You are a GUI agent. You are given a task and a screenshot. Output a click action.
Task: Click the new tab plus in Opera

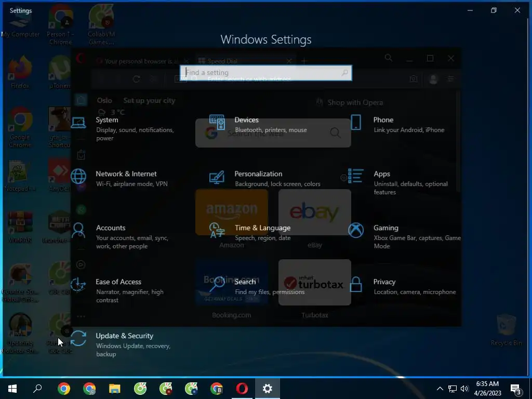304,61
